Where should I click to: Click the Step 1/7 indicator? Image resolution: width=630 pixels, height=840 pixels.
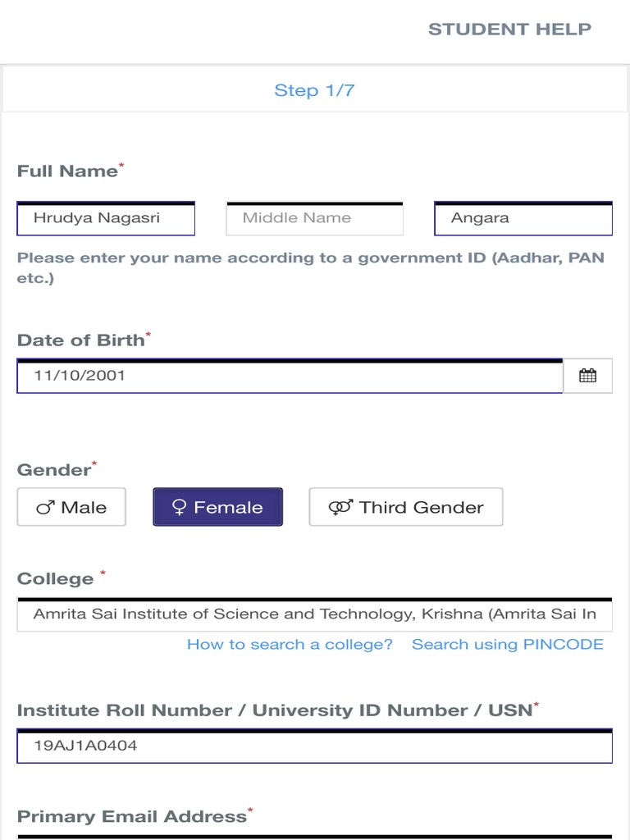point(314,90)
